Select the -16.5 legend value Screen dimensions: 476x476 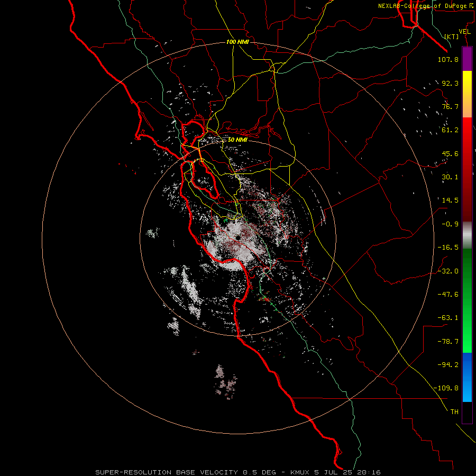click(x=448, y=248)
